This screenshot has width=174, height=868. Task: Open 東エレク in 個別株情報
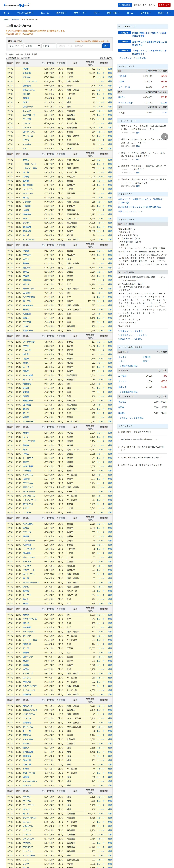tap(122, 387)
